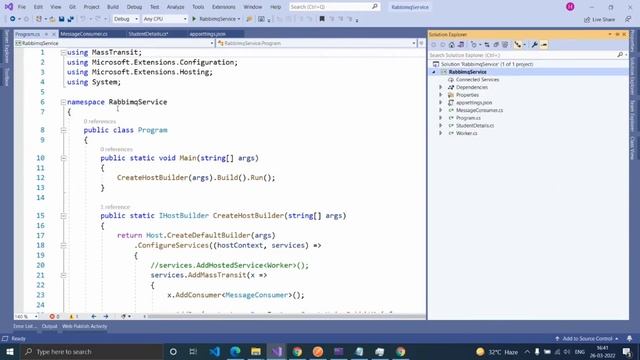
Task: Open the Output panel tab
Action: pyautogui.click(x=49, y=326)
